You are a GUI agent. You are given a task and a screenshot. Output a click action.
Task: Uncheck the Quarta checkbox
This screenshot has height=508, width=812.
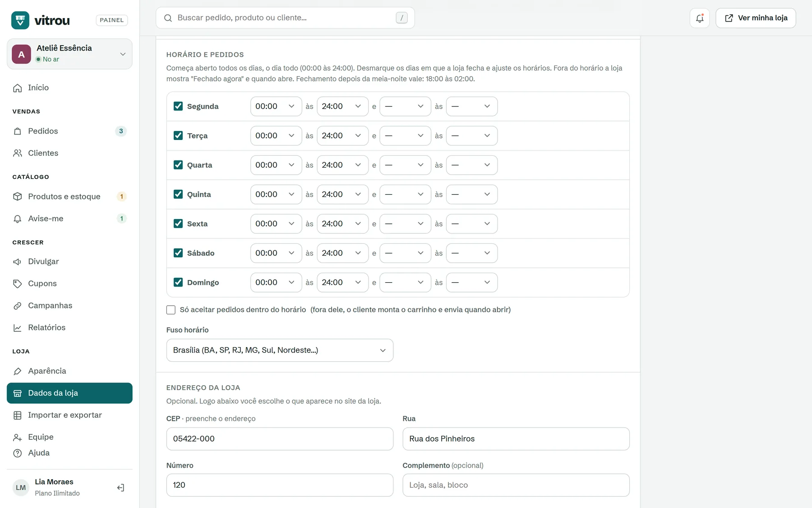pyautogui.click(x=178, y=165)
